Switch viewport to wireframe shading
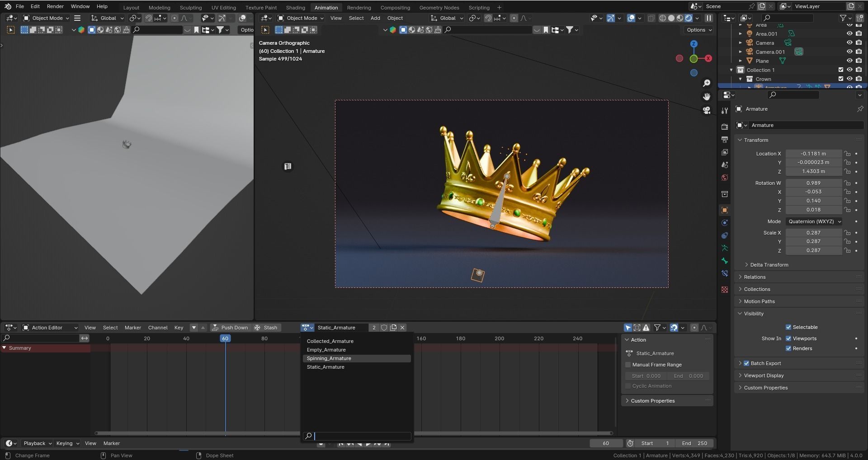The height and width of the screenshot is (460, 868). click(x=663, y=18)
